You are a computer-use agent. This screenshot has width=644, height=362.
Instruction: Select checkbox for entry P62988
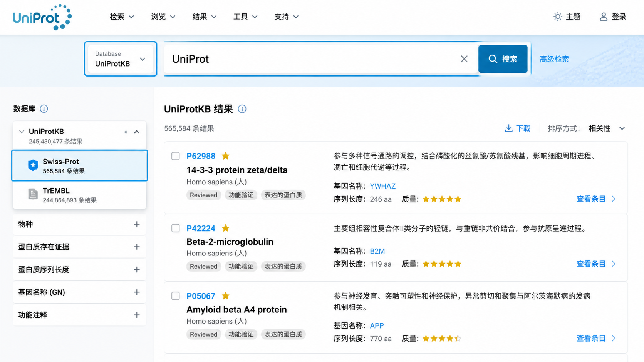[176, 156]
